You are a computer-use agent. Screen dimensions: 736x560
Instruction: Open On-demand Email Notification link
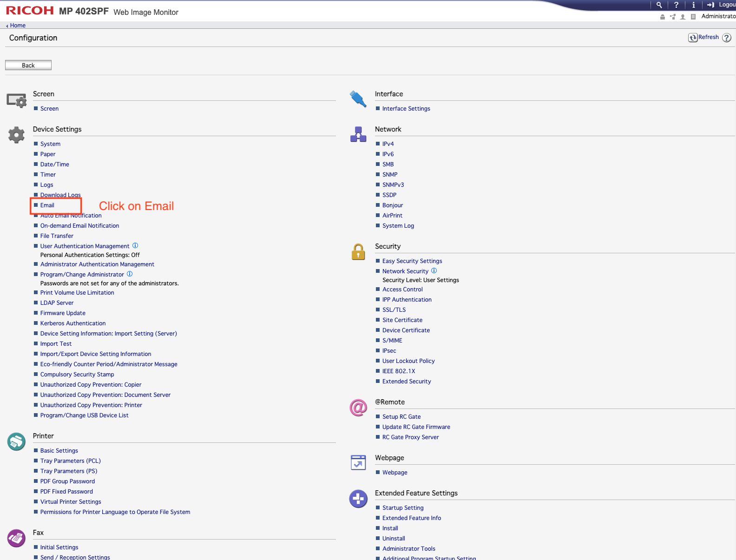coord(80,226)
